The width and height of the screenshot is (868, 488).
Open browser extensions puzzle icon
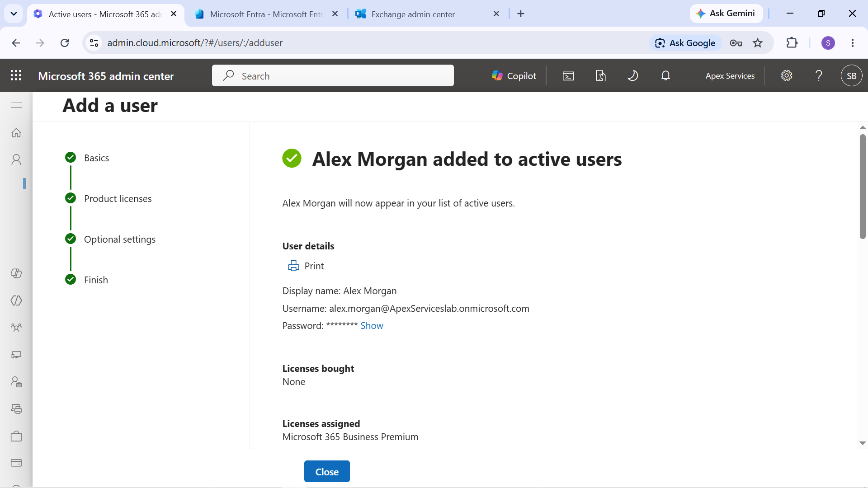(792, 43)
